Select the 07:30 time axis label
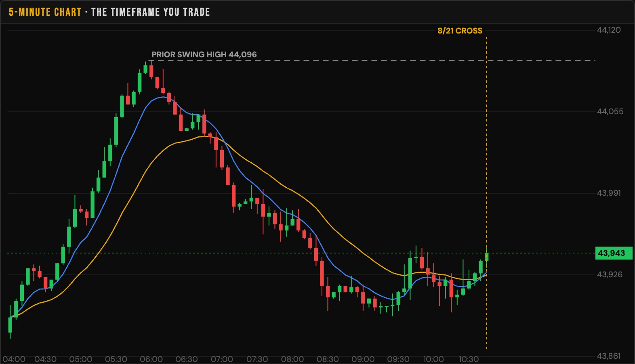 257,359
